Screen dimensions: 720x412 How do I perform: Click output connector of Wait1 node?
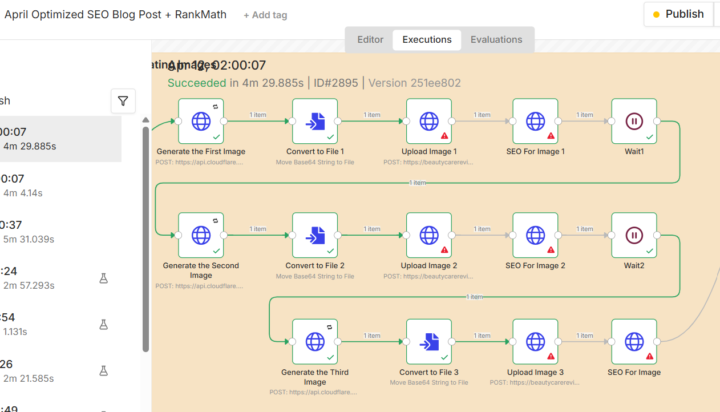657,121
